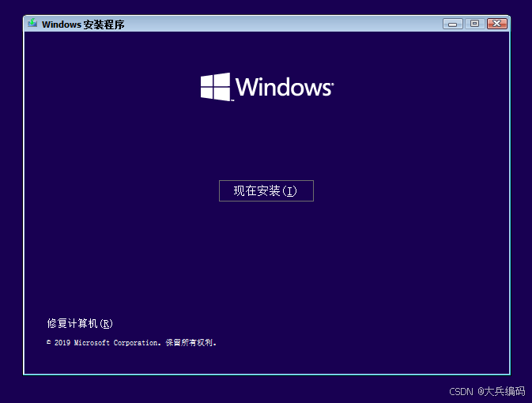Click the 2019 Microsoft Corporation copyright text
532x403 pixels.
tap(131, 343)
